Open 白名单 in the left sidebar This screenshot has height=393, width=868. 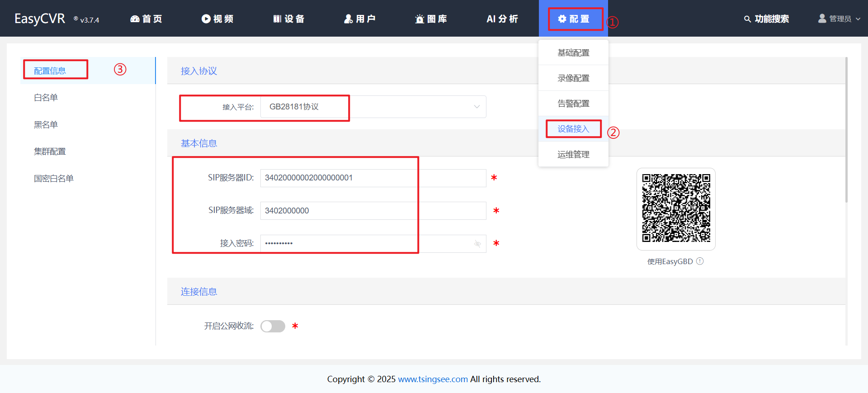click(x=46, y=98)
